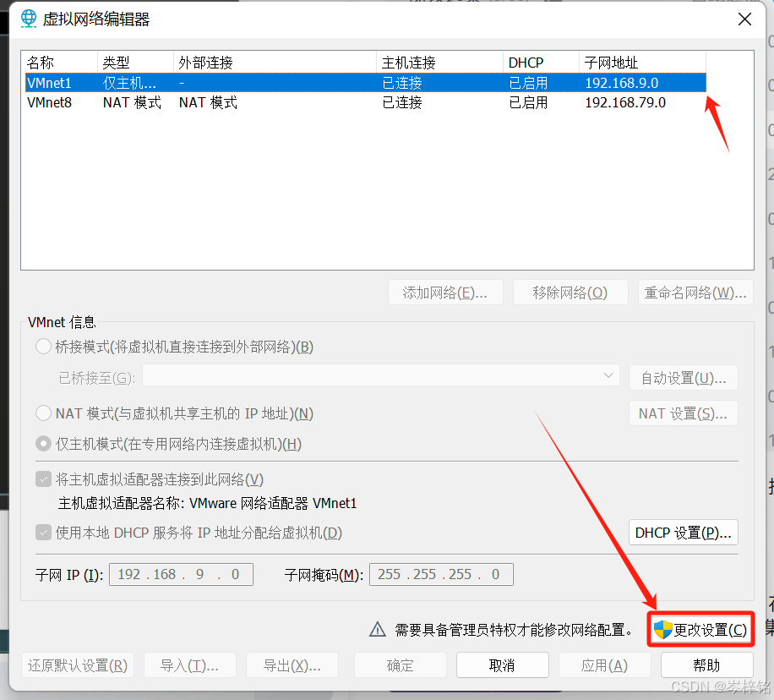
Task: Click 自动设置(U)... button
Action: [684, 378]
